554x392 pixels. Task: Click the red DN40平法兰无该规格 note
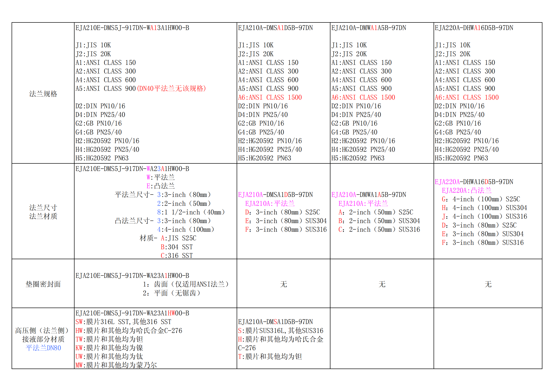coord(171,88)
